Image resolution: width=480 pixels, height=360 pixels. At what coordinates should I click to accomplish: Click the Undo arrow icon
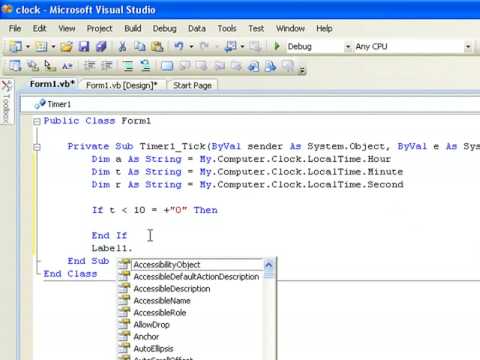[x=179, y=46]
